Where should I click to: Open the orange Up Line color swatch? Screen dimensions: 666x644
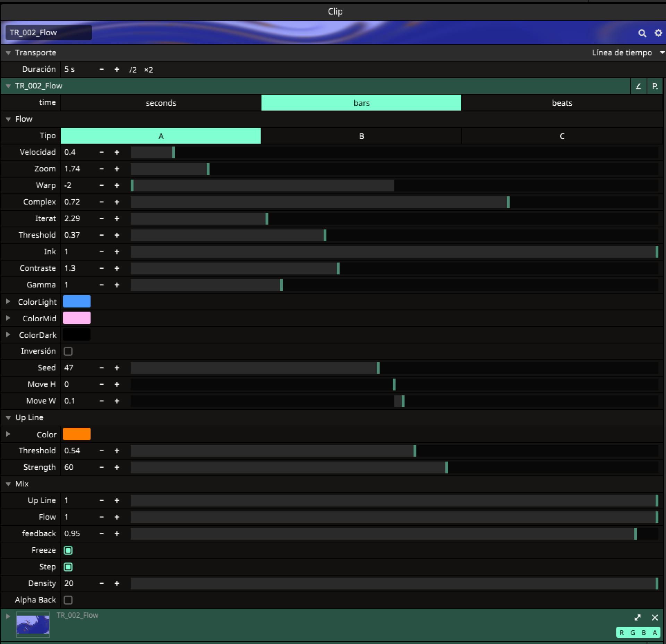77,434
